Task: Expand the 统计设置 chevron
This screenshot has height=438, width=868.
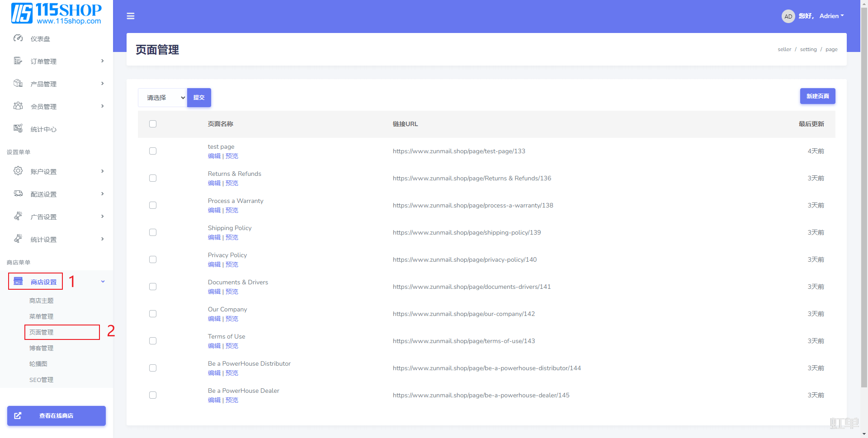Action: [103, 239]
